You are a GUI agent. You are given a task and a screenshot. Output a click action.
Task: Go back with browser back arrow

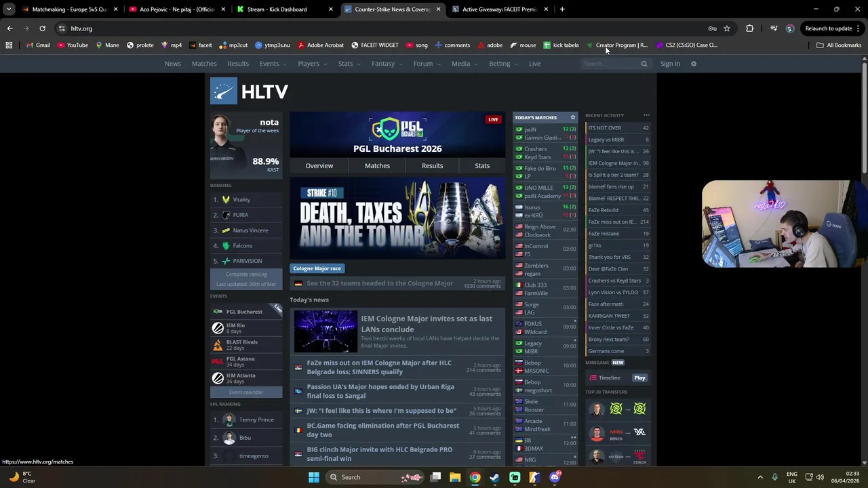(9, 28)
